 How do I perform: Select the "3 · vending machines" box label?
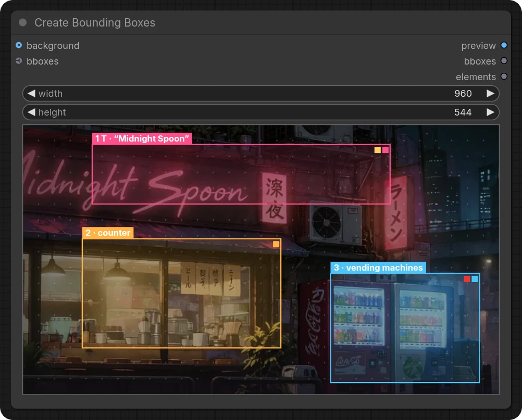(x=378, y=268)
